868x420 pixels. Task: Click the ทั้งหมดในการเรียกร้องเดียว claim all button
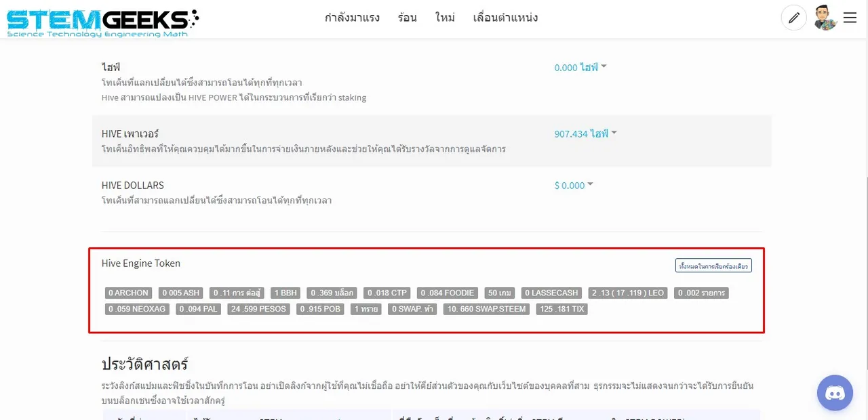[713, 266]
